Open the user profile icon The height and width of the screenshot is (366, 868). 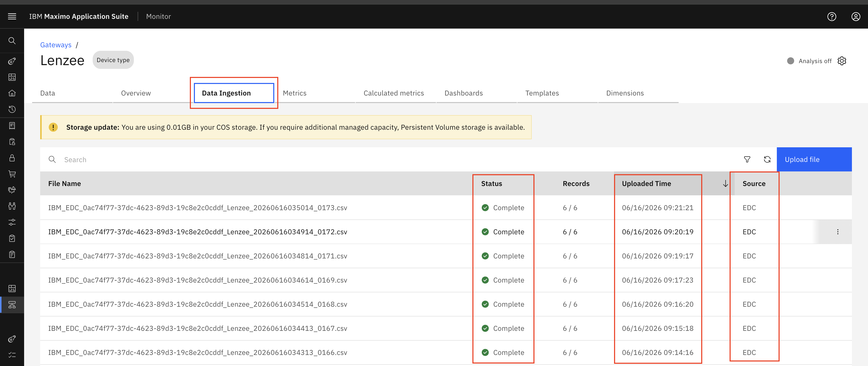(x=855, y=16)
